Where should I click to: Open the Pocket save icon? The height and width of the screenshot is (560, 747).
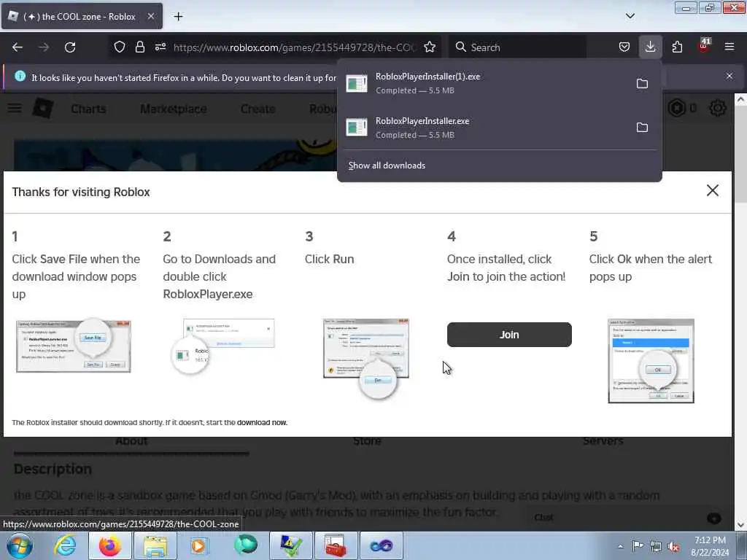point(624,47)
